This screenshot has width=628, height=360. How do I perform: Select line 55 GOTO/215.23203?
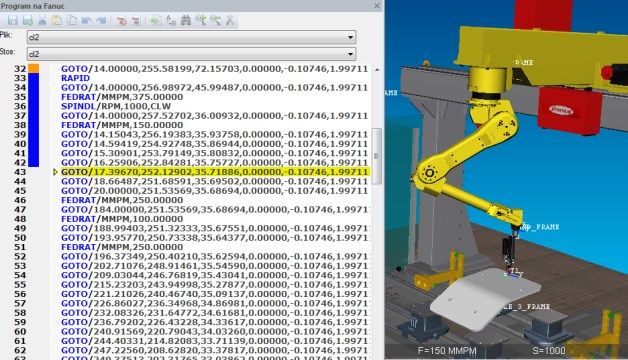215,285
